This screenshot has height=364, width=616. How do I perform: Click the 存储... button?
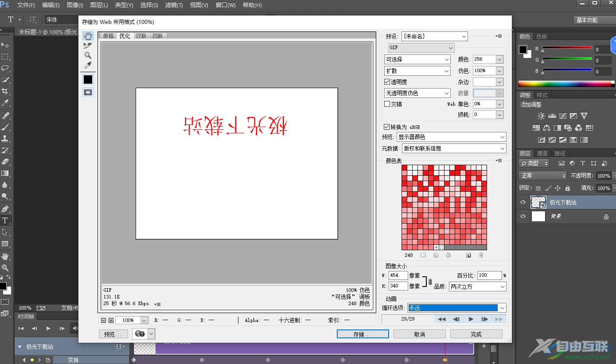(x=363, y=334)
